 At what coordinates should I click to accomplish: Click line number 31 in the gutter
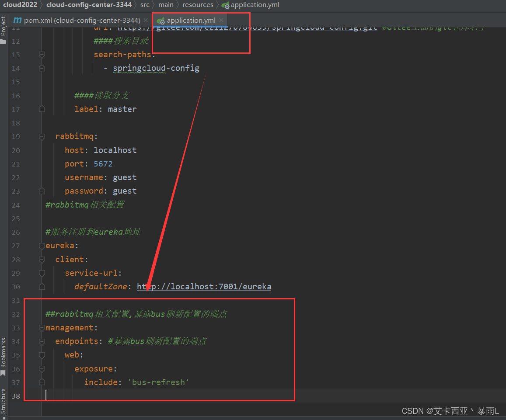[x=15, y=300]
